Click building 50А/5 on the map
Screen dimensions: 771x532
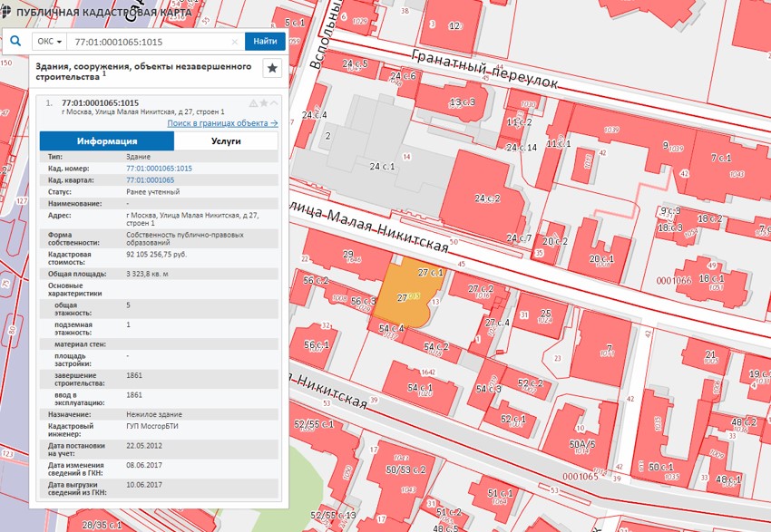582,444
